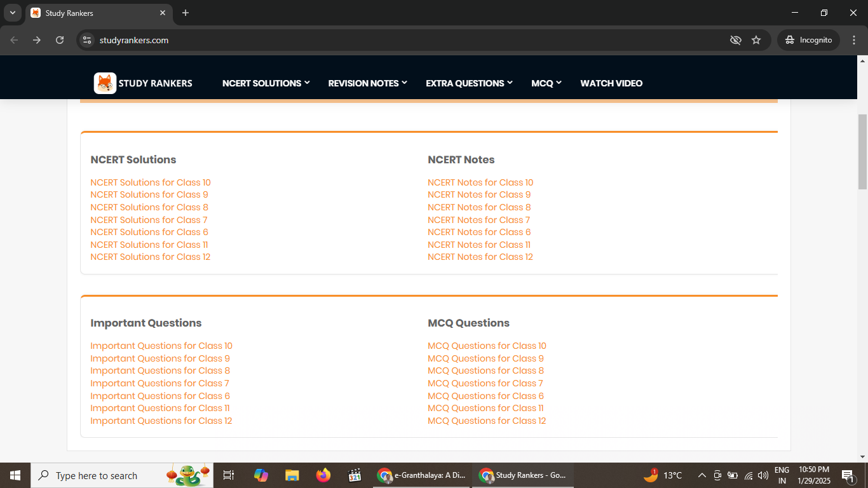Click the STUDY RANKERS site title
868x488 pixels.
pos(155,83)
